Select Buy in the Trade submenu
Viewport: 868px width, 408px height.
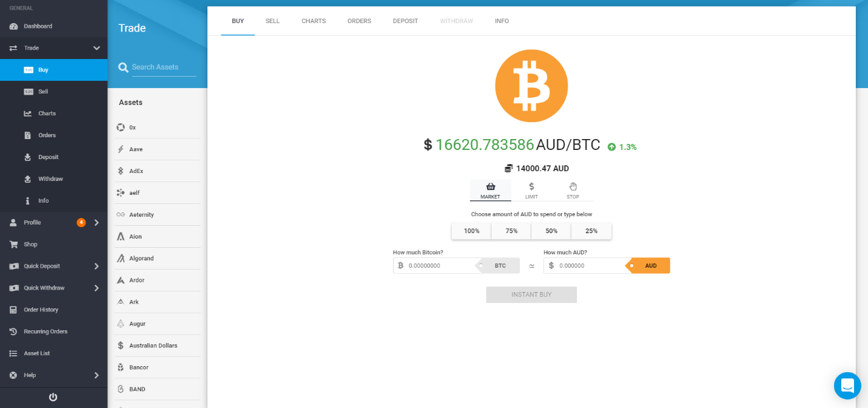tap(53, 70)
